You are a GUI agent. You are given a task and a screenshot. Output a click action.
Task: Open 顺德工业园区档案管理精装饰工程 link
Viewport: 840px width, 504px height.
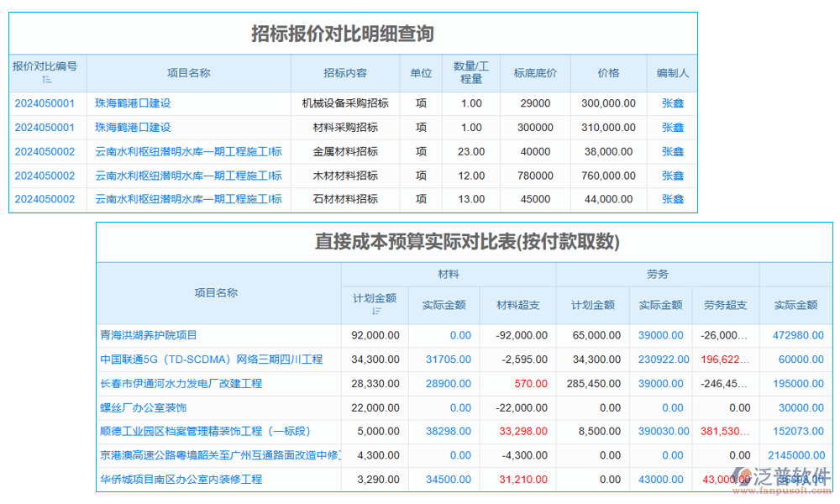(x=207, y=431)
